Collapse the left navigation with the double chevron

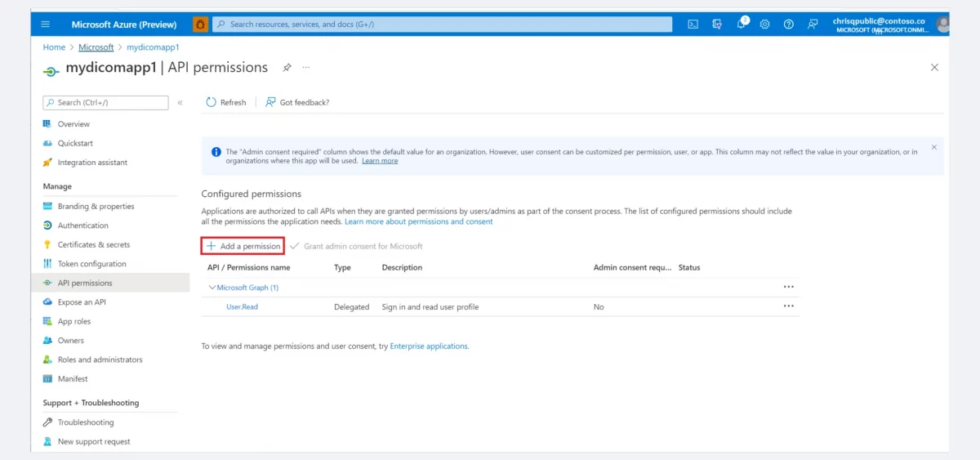click(180, 103)
